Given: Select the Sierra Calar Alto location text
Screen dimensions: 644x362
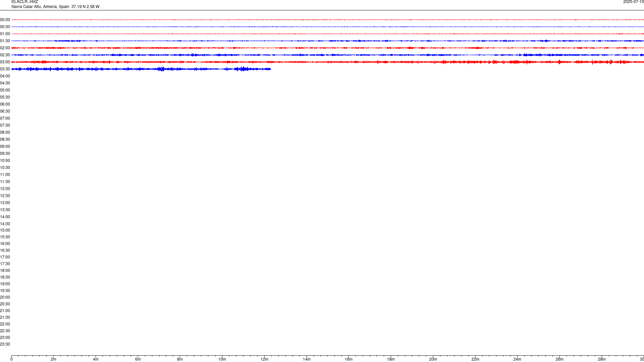Looking at the screenshot, I should tap(55, 7).
